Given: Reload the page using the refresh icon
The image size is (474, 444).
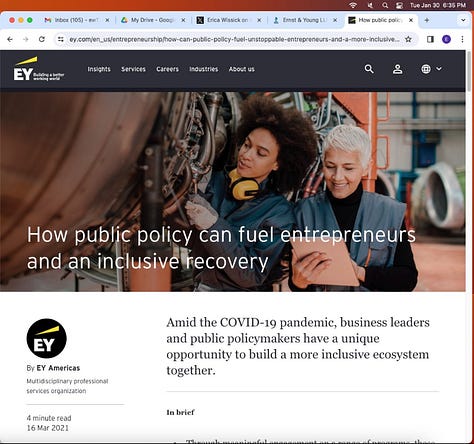Looking at the screenshot, I should pos(42,39).
